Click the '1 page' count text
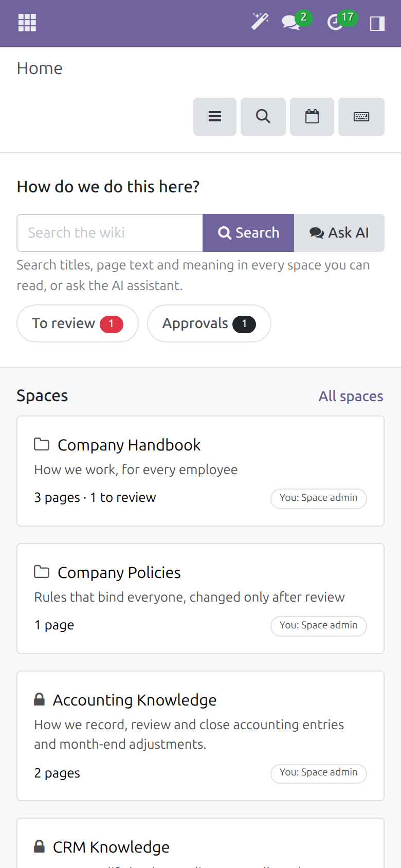 pyautogui.click(x=54, y=625)
